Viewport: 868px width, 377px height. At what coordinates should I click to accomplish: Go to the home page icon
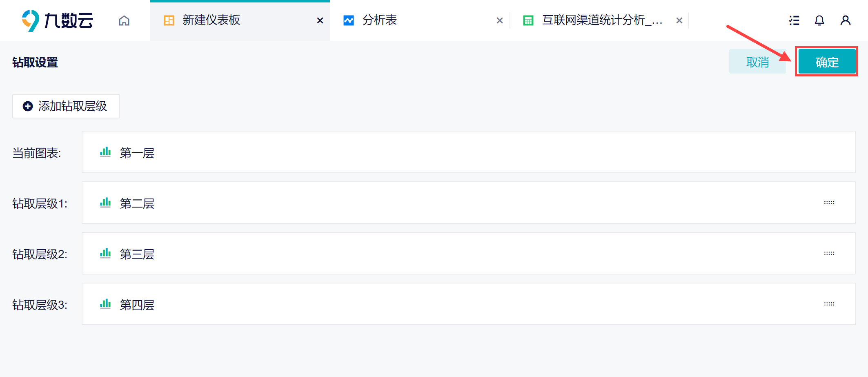click(x=124, y=20)
